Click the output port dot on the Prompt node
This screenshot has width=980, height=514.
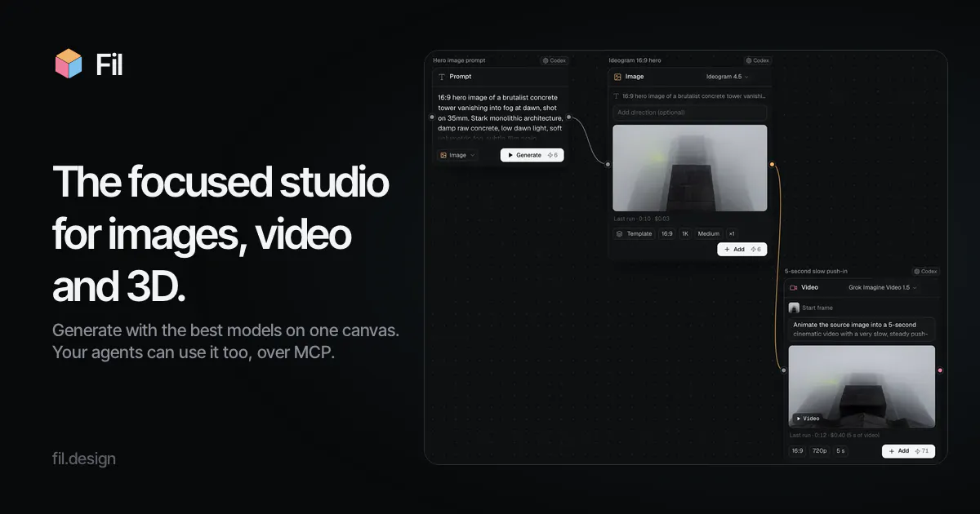[569, 117]
